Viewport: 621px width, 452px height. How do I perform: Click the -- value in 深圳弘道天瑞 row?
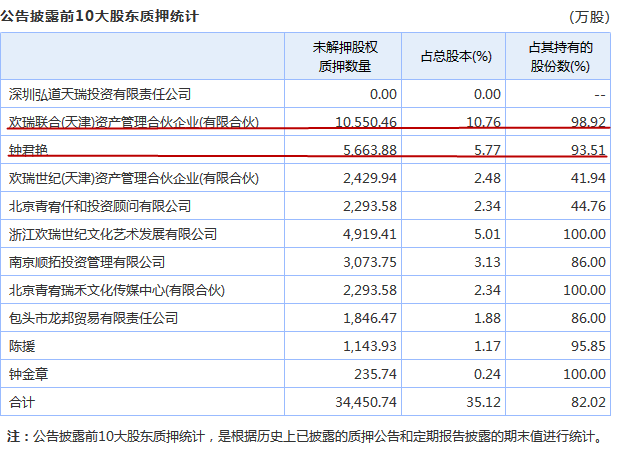600,95
